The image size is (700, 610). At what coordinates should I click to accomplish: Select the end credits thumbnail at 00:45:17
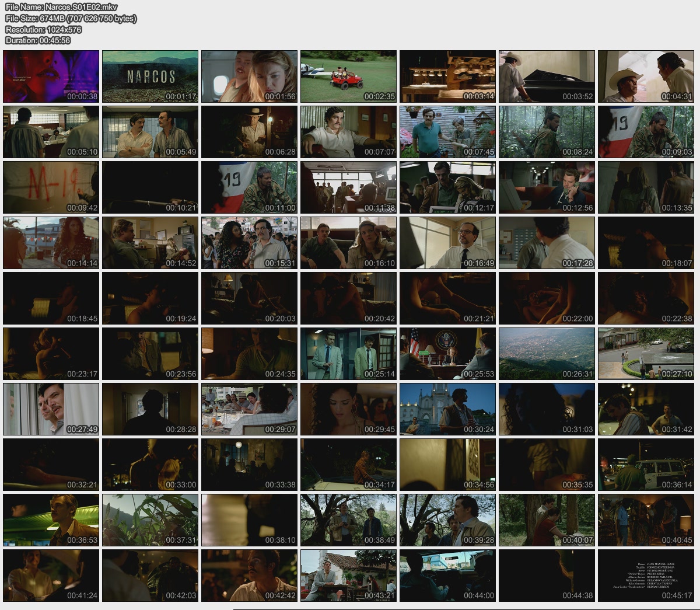coord(646,576)
